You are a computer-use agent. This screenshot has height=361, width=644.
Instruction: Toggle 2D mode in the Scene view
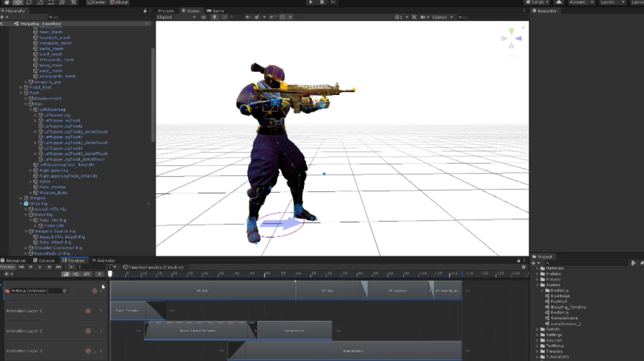tap(203, 17)
